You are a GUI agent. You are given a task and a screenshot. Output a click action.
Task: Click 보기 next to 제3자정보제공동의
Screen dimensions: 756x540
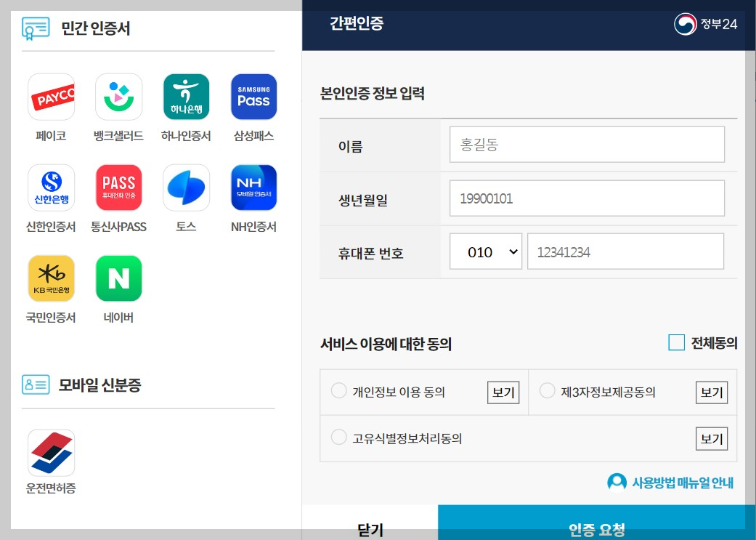click(x=712, y=392)
